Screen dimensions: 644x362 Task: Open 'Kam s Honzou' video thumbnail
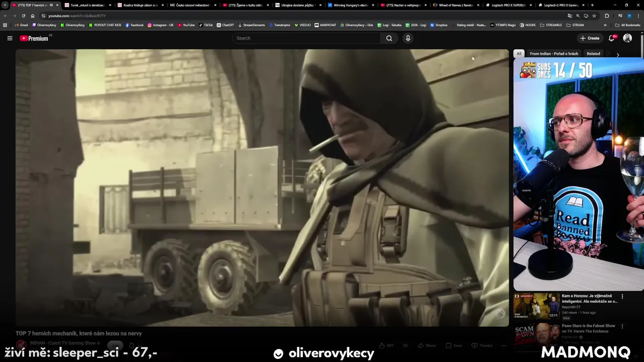(536, 306)
